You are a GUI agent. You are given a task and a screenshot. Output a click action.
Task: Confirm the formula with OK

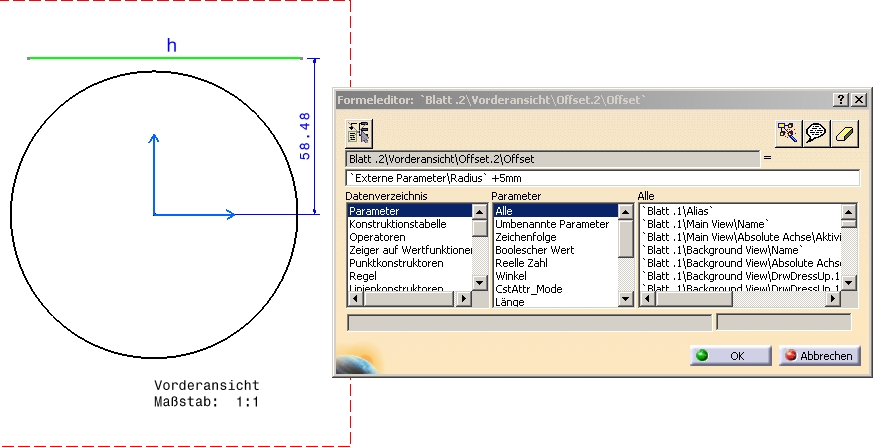[730, 356]
